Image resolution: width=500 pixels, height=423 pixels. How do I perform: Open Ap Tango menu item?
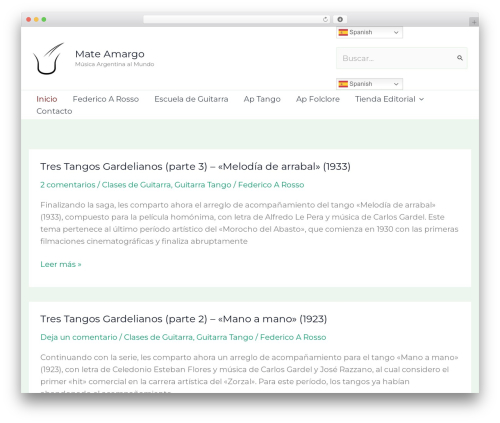[262, 99]
